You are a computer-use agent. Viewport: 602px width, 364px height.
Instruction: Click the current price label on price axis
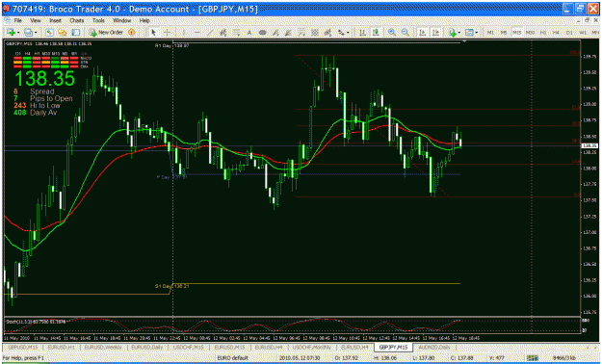589,145
